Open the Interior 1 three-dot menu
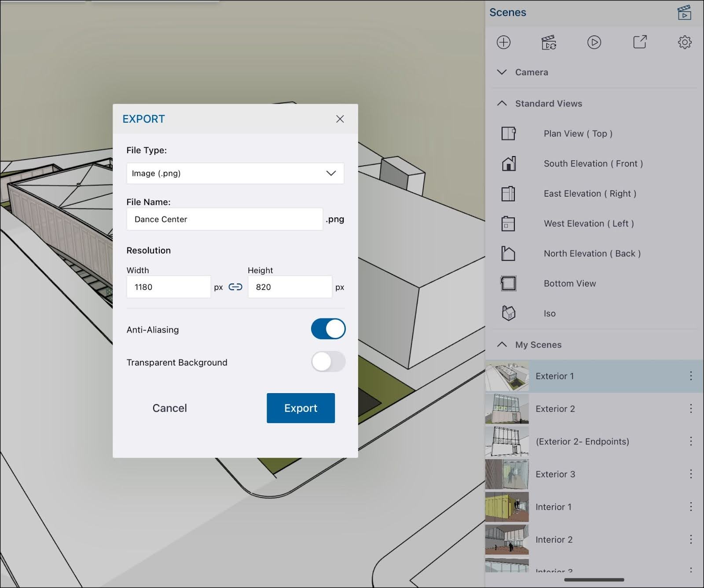The height and width of the screenshot is (588, 704). click(x=691, y=507)
